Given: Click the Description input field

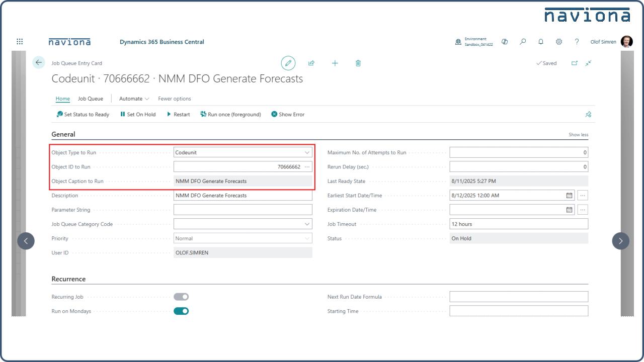Looking at the screenshot, I should click(243, 196).
